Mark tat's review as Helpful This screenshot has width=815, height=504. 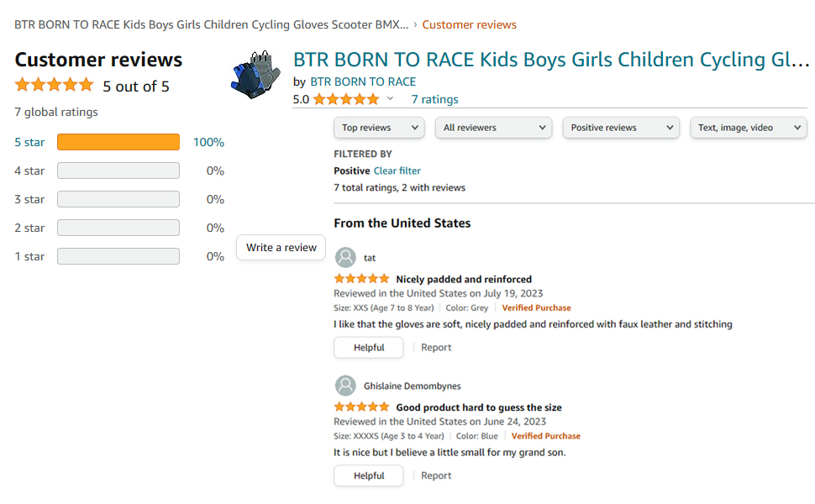click(x=368, y=348)
